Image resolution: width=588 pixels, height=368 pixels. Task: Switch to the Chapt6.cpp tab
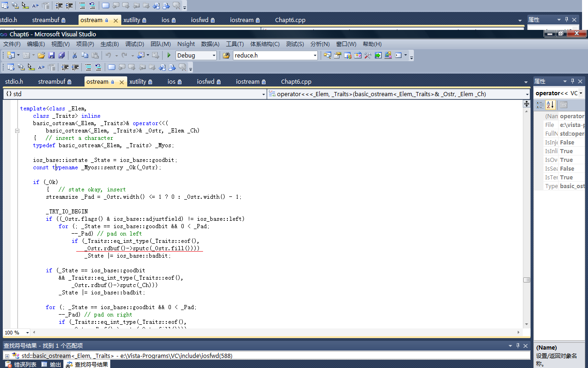[x=296, y=81]
